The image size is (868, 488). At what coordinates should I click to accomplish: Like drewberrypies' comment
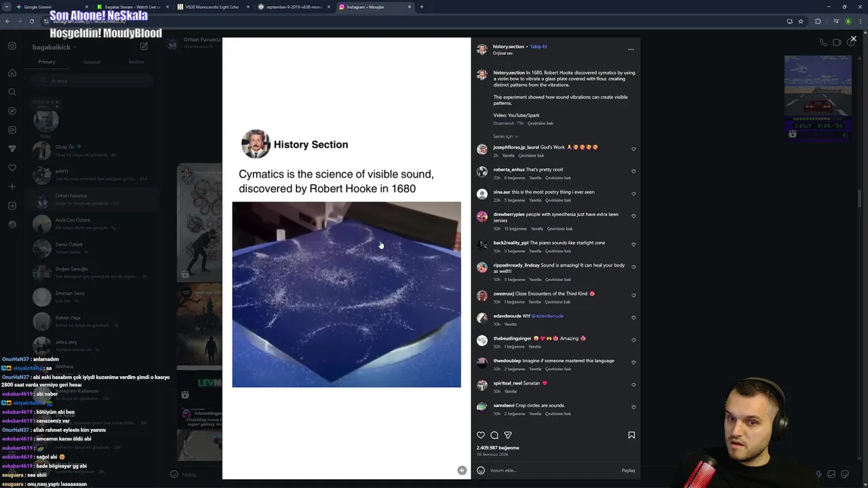[633, 217]
